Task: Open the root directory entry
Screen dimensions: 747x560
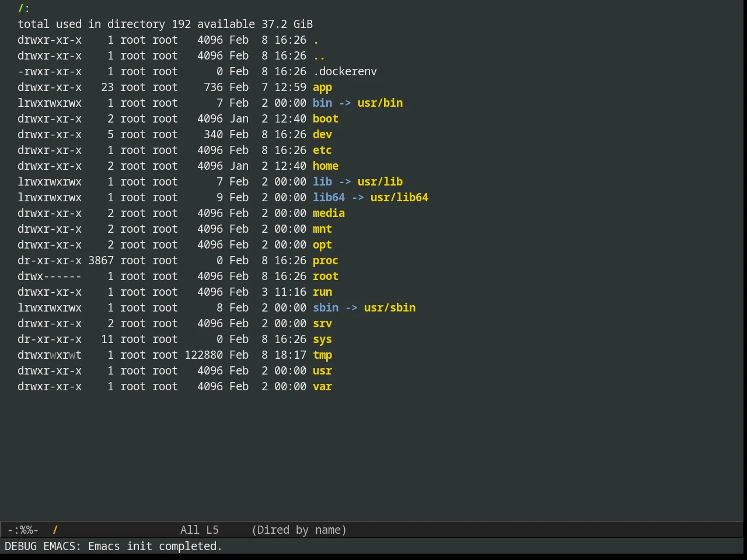Action: click(x=326, y=276)
